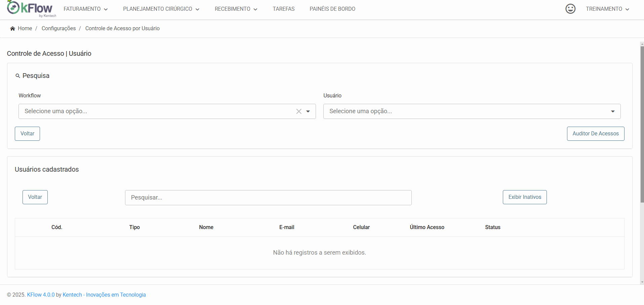Open the RECEBIMENTO menu
Image resolution: width=644 pixels, height=305 pixels.
tap(236, 9)
